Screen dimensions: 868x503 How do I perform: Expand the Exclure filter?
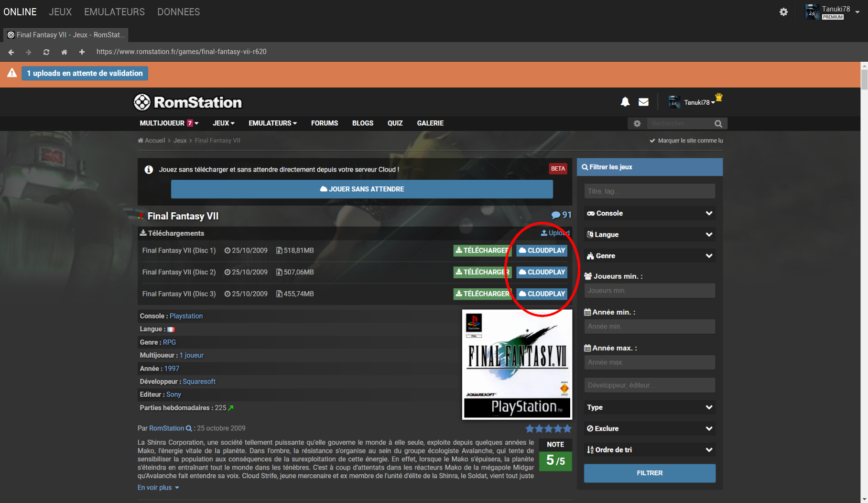pyautogui.click(x=650, y=428)
